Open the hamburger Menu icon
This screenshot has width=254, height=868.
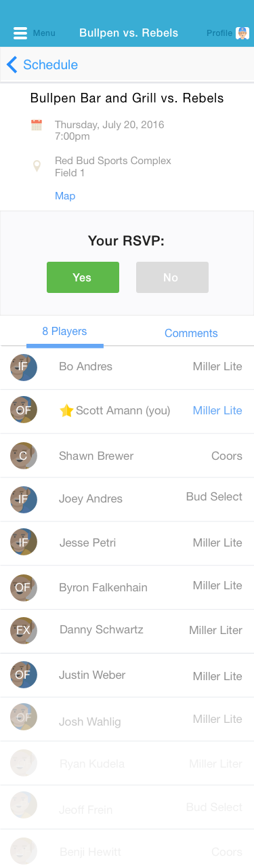20,33
